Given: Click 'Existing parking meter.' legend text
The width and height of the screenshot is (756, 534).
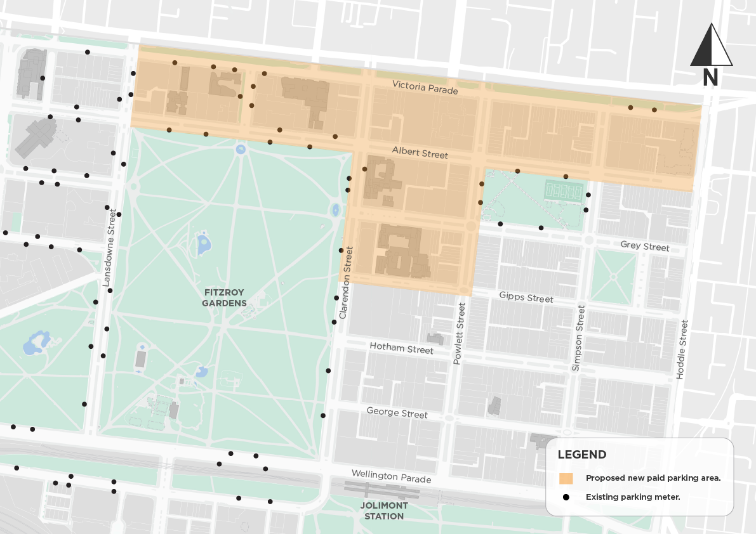Looking at the screenshot, I should pos(633,497).
